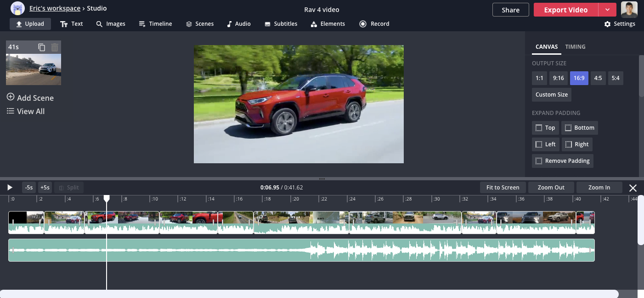Click the user profile avatar

point(629,10)
